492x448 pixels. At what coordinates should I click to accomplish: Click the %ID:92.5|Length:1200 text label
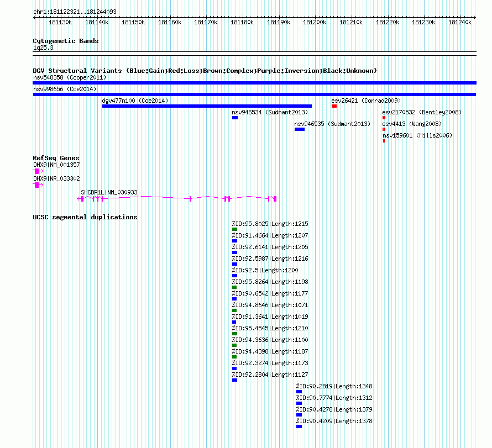click(265, 270)
